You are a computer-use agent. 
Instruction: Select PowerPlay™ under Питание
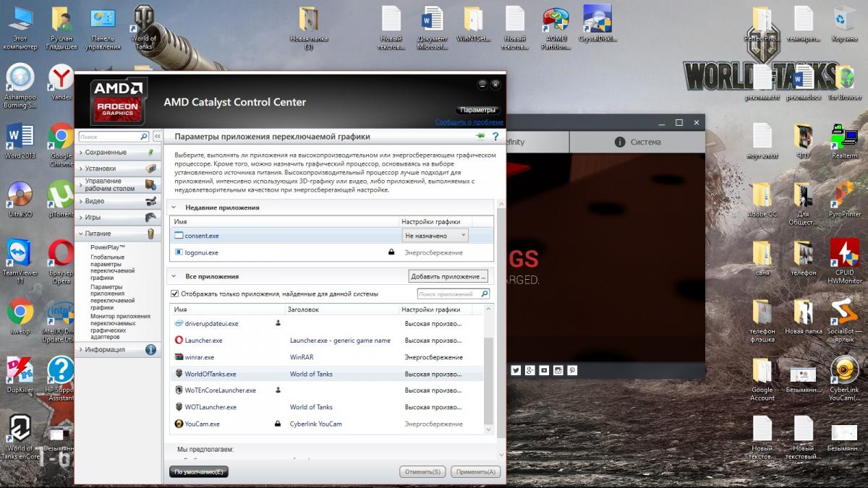click(107, 247)
